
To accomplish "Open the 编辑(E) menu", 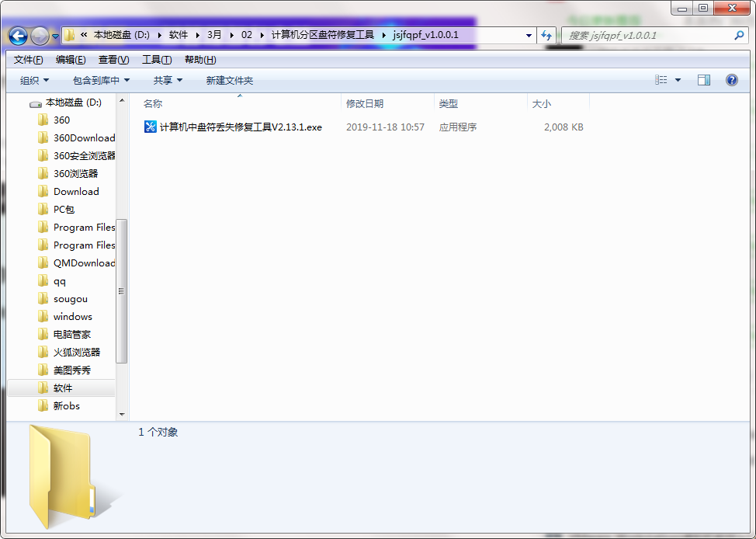I will point(71,59).
